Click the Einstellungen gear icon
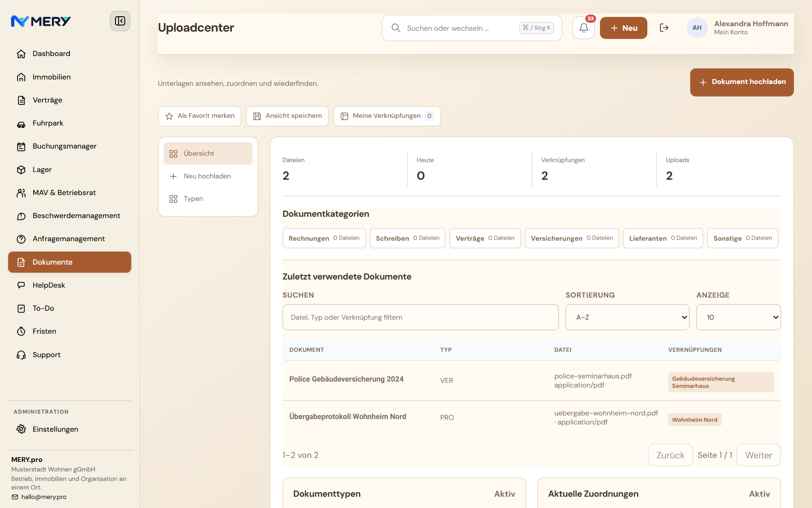This screenshot has width=812, height=508. click(x=21, y=429)
